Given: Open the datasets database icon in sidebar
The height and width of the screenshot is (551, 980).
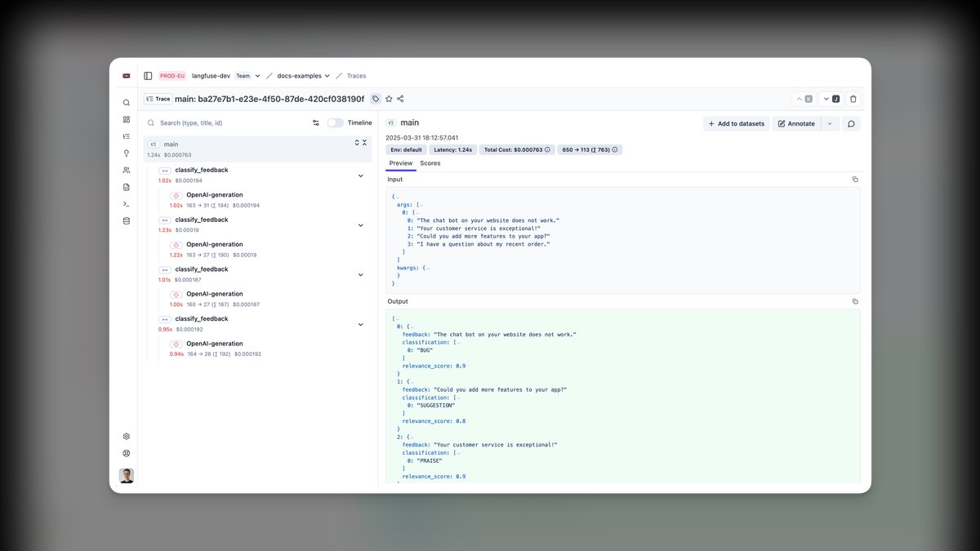Looking at the screenshot, I should 126,220.
